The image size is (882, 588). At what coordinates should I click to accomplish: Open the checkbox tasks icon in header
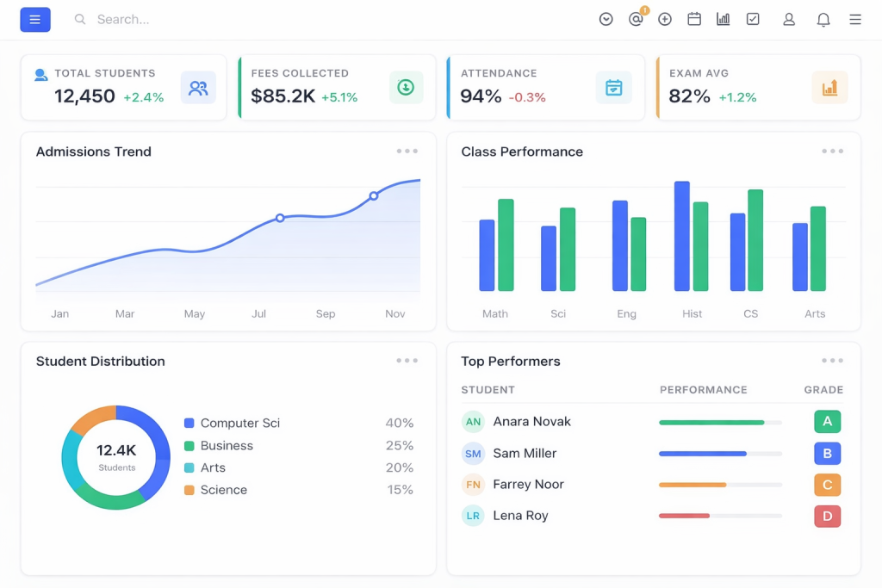[x=753, y=19]
